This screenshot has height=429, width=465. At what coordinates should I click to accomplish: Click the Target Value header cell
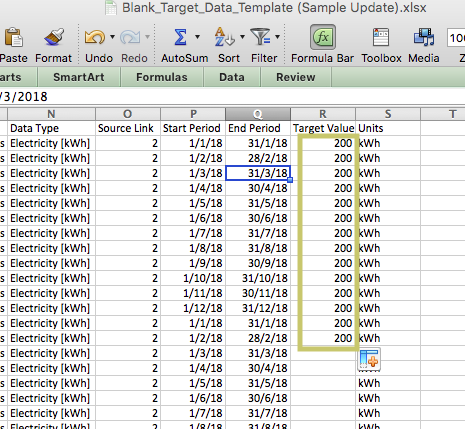(x=323, y=128)
